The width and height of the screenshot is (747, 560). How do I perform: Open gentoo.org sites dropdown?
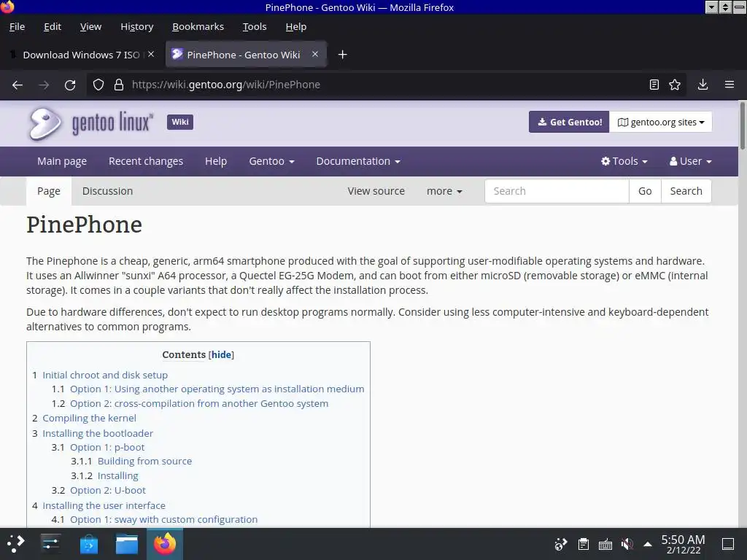point(661,122)
